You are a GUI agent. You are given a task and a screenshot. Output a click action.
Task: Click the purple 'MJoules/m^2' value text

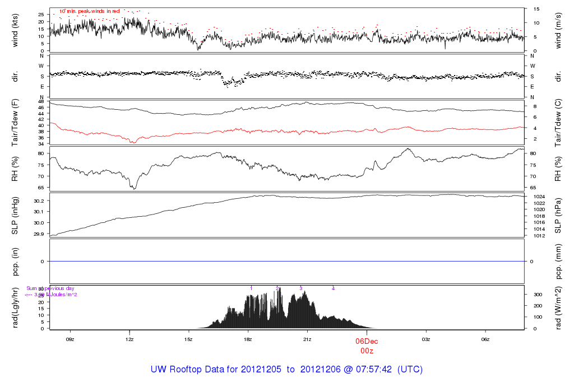[x=62, y=295]
